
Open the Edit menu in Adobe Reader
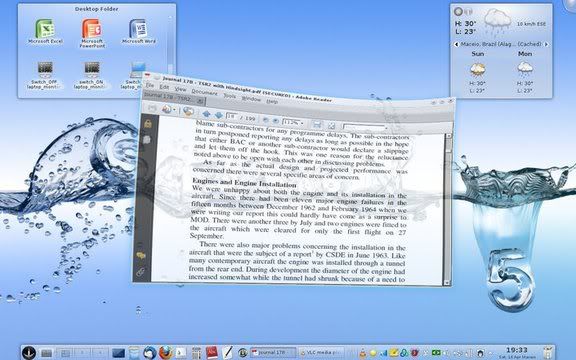pyautogui.click(x=164, y=87)
